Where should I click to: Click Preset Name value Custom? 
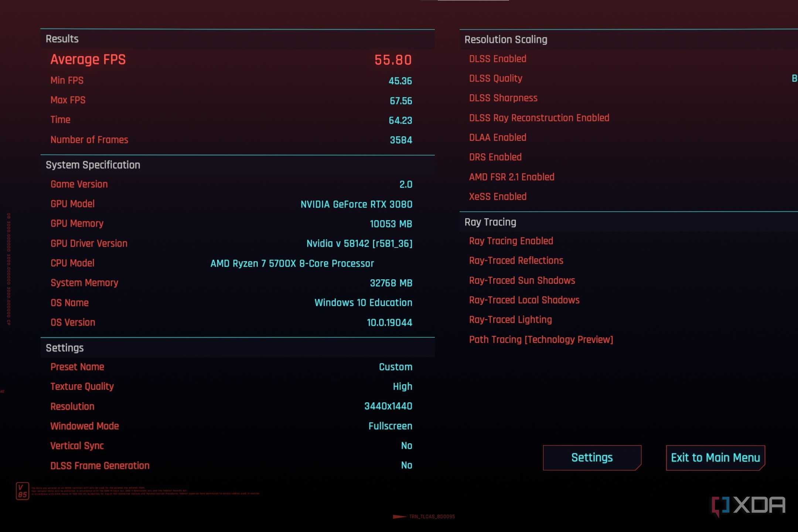click(x=395, y=367)
